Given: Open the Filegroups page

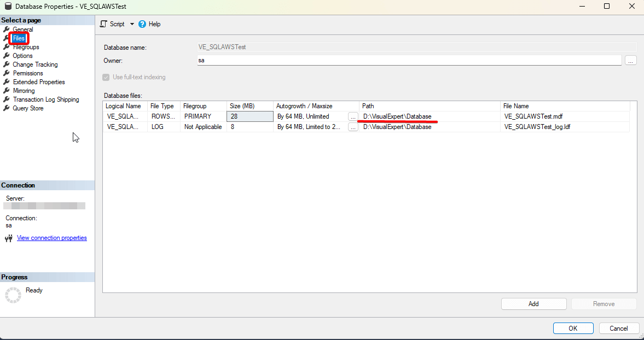Looking at the screenshot, I should click(26, 47).
